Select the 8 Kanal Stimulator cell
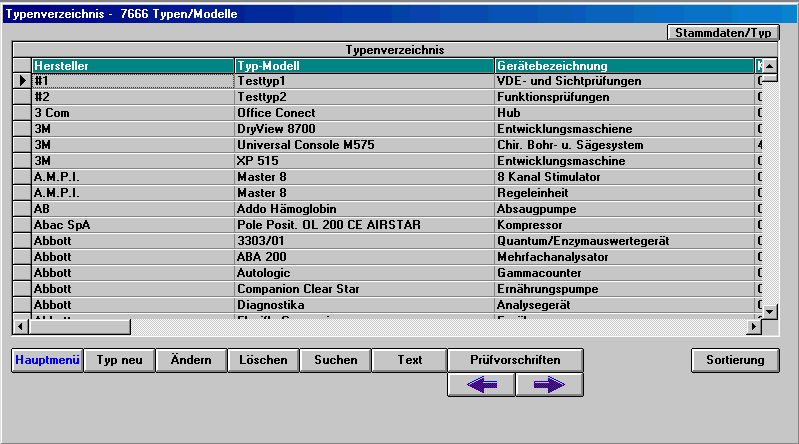 pos(624,177)
